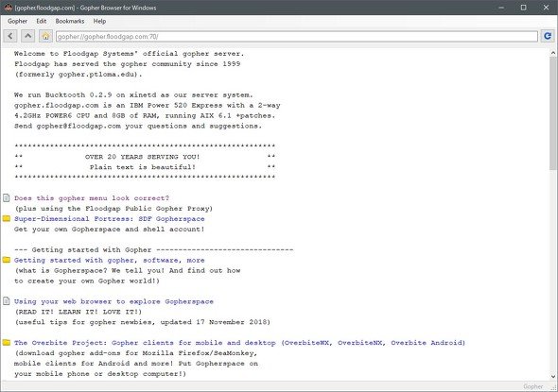
Task: Click the Refresh icon beside address bar
Action: [548, 36]
